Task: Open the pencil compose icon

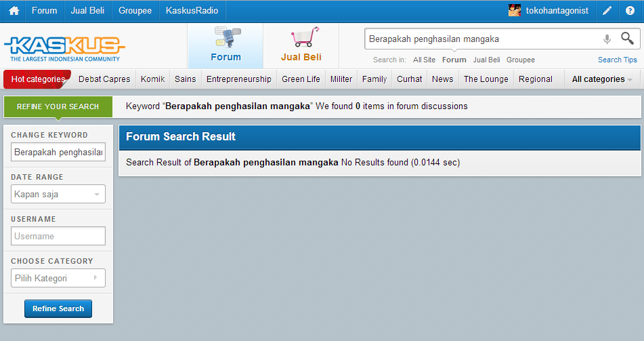Action: click(607, 11)
